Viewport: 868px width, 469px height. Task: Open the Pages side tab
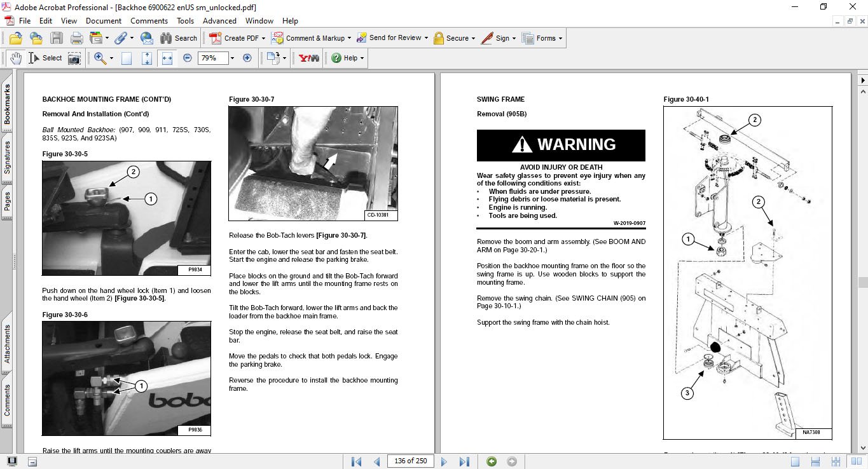pyautogui.click(x=7, y=201)
